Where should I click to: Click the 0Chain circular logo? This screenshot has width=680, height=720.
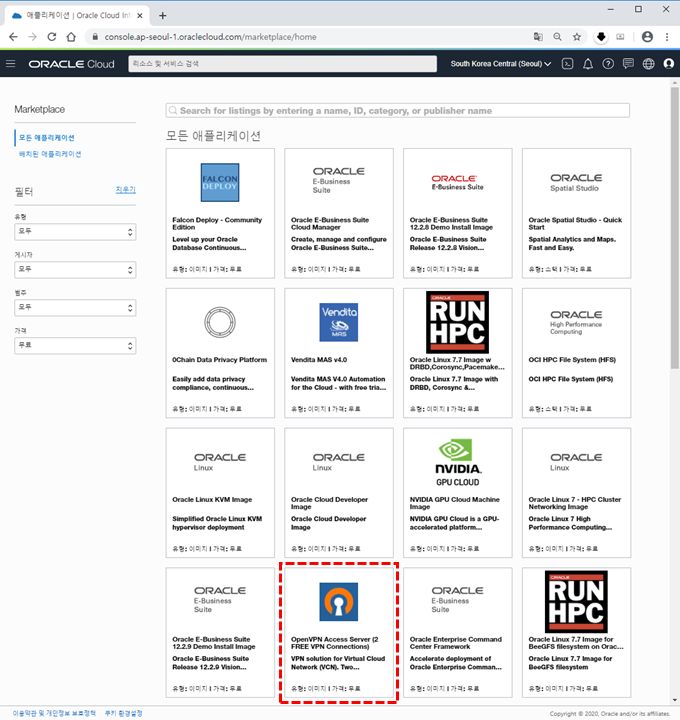tap(220, 322)
